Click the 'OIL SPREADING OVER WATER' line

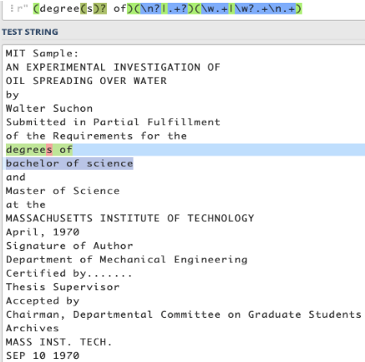pyautogui.click(x=86, y=81)
